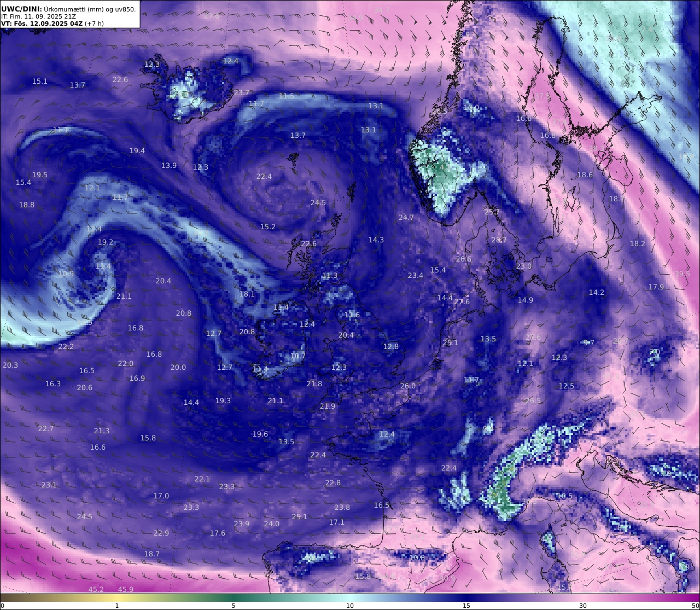
Task: Click the map value 12.8 over England
Action: click(391, 347)
